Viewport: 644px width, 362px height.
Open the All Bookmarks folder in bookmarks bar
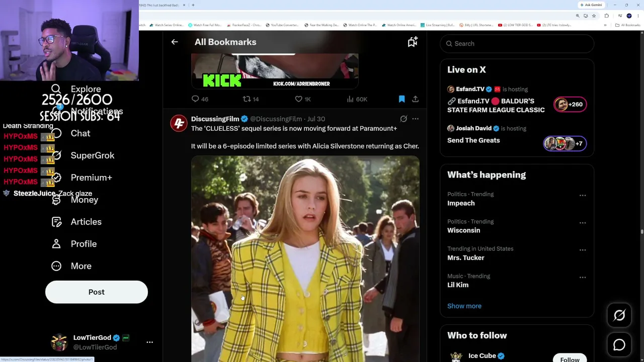click(x=628, y=25)
